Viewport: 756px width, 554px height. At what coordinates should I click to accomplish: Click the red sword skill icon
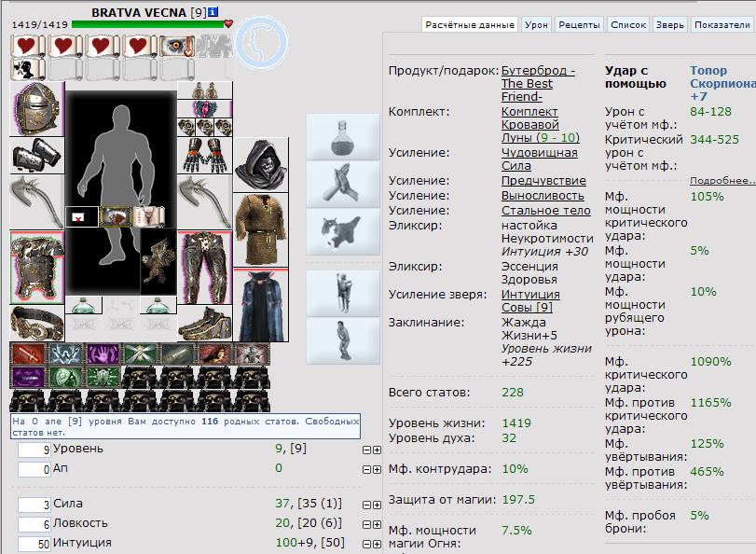pyautogui.click(x=27, y=353)
